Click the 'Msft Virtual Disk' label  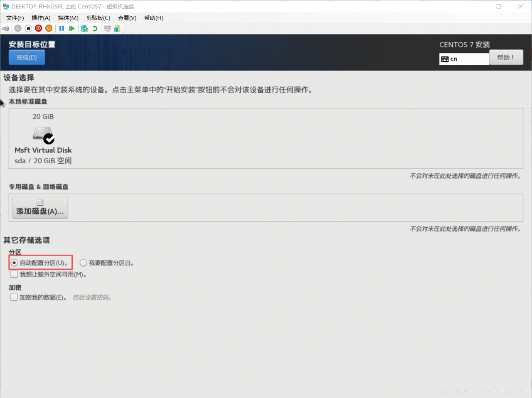coord(43,150)
